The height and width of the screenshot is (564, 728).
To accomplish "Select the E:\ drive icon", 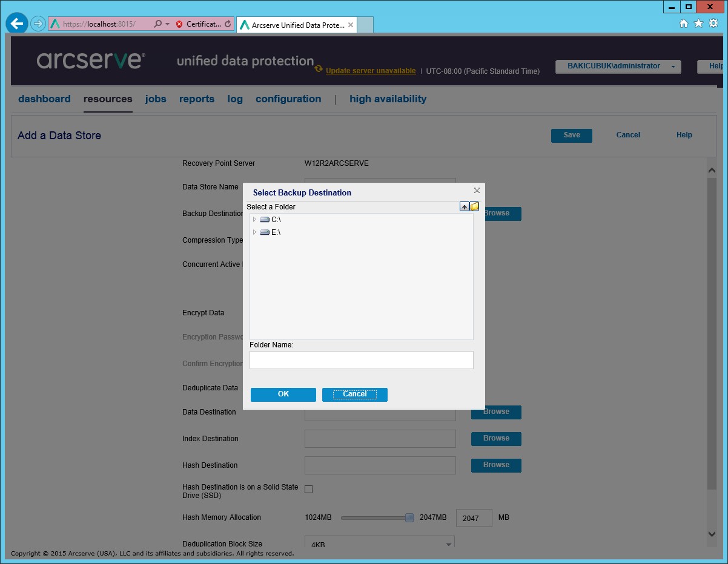I will coord(265,232).
